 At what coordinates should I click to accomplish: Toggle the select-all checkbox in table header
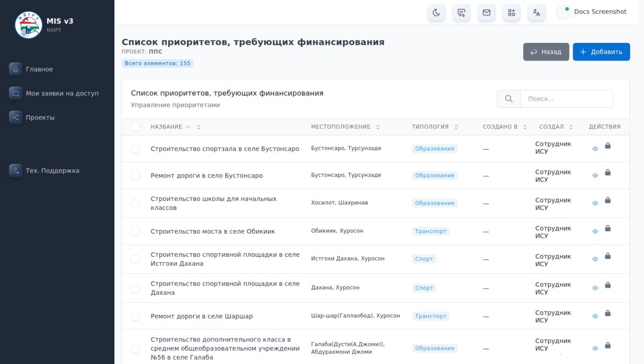[135, 127]
